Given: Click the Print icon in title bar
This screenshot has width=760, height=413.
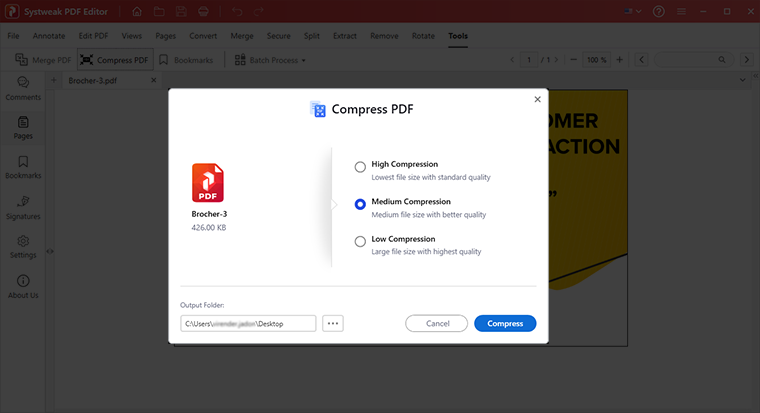Looking at the screenshot, I should coord(205,12).
